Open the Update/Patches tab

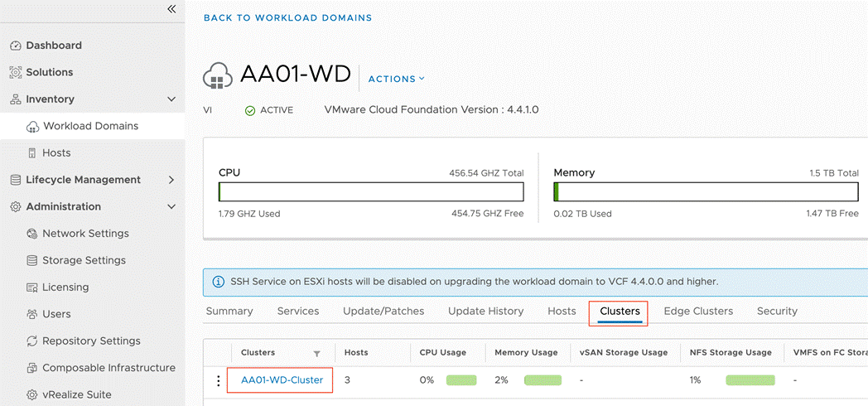pyautogui.click(x=383, y=312)
